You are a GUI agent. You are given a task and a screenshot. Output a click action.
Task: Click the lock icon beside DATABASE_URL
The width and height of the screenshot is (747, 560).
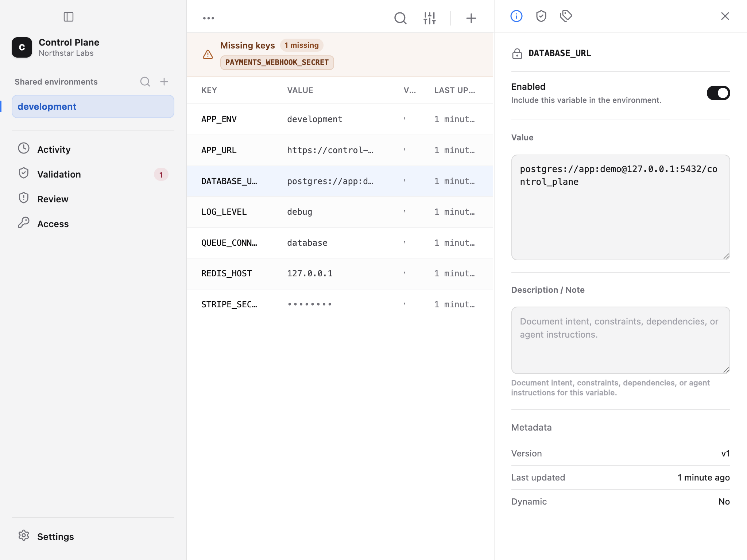pos(517,54)
